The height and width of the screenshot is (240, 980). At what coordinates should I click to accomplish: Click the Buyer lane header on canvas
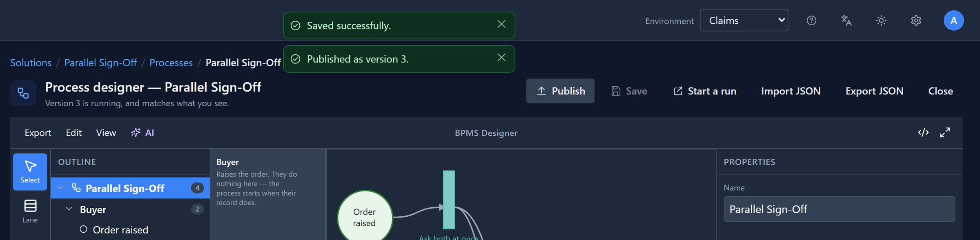(268, 194)
